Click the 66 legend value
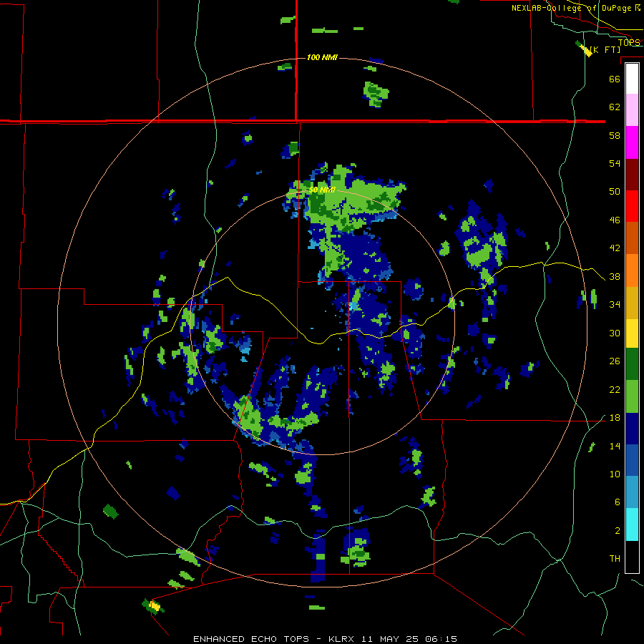Viewport: 644px width, 644px height. 615,79
